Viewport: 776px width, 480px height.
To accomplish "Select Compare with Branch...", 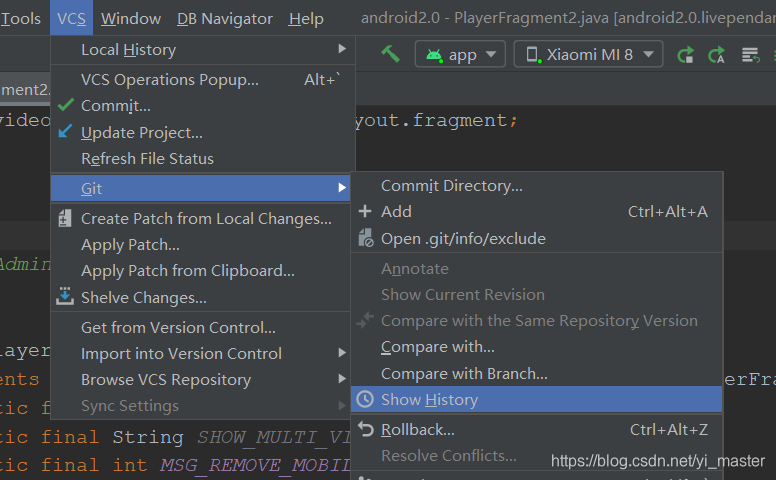I will coord(536,374).
